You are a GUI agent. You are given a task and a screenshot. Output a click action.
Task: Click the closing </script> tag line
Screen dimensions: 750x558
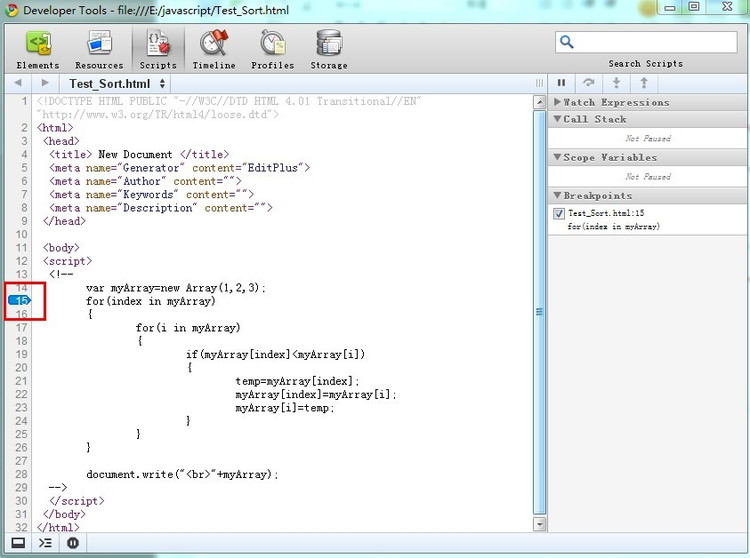pyautogui.click(x=77, y=501)
